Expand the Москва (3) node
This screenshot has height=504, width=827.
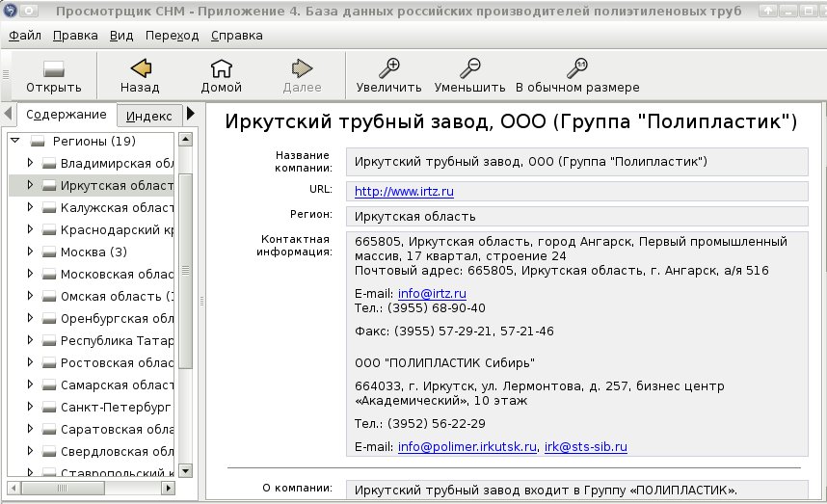(30, 252)
